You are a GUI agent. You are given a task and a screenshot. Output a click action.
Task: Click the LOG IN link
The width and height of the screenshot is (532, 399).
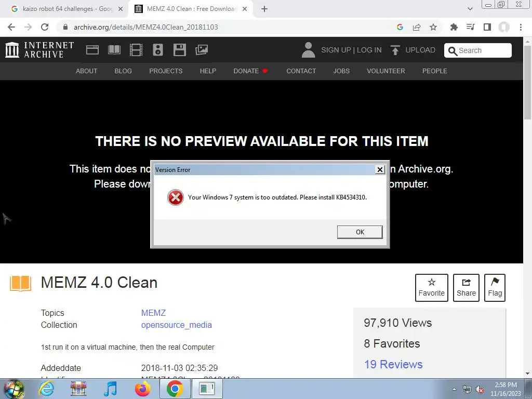(369, 50)
